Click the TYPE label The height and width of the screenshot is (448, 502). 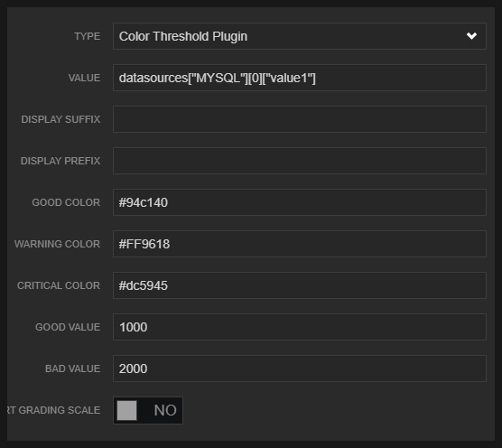(87, 36)
